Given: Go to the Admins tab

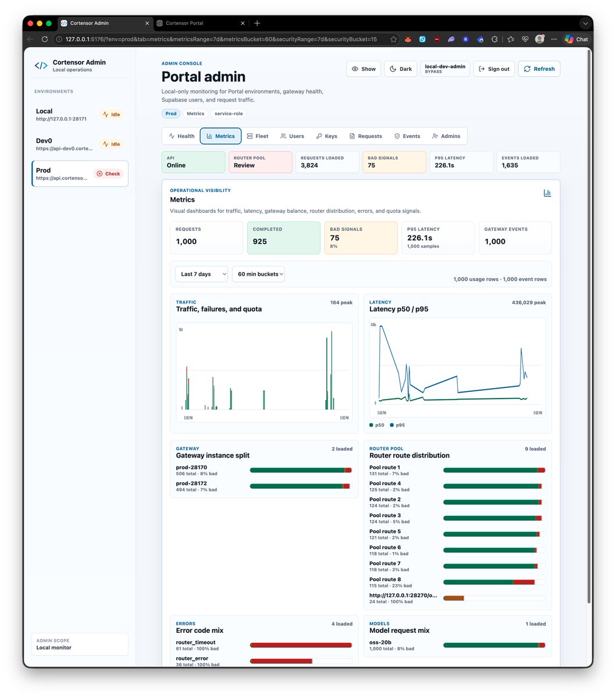Looking at the screenshot, I should pyautogui.click(x=446, y=136).
